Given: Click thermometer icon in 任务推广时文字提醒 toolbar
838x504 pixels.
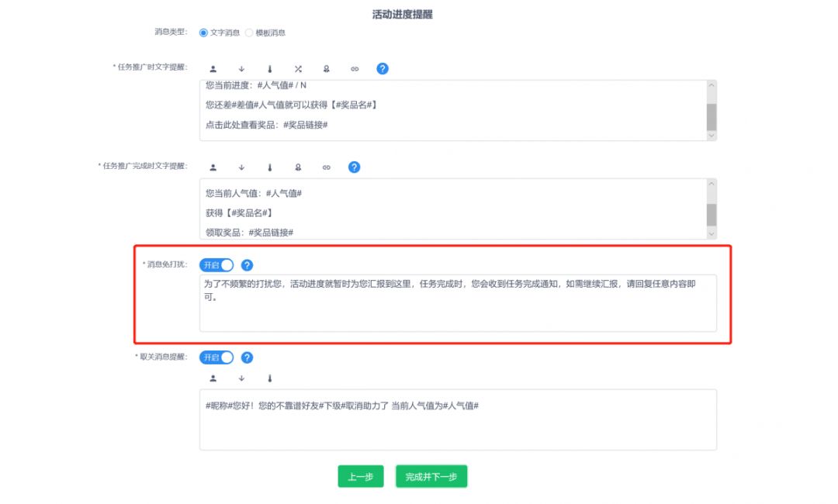Looking at the screenshot, I should tap(270, 69).
